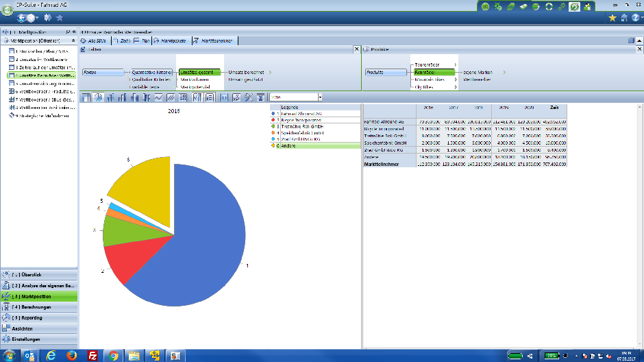Go to home via house icon
This screenshot has height=362, width=644.
(x=624, y=18)
